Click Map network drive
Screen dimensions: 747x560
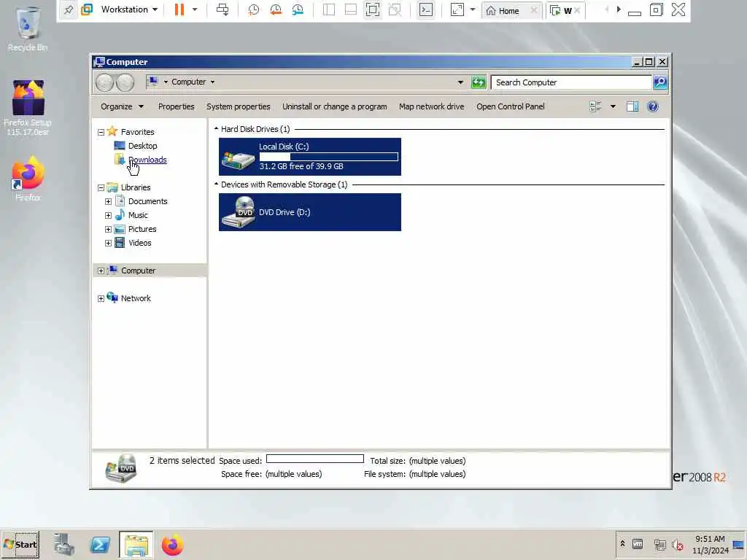pos(432,106)
